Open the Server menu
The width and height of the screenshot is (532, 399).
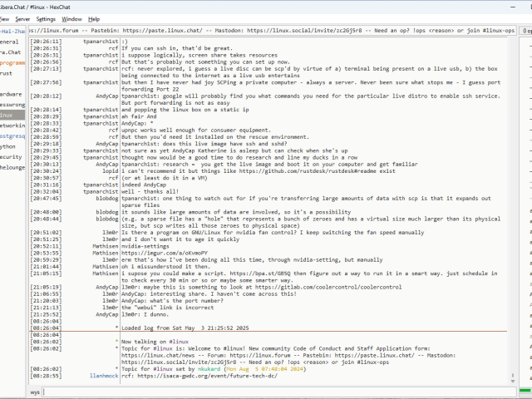tap(22, 18)
